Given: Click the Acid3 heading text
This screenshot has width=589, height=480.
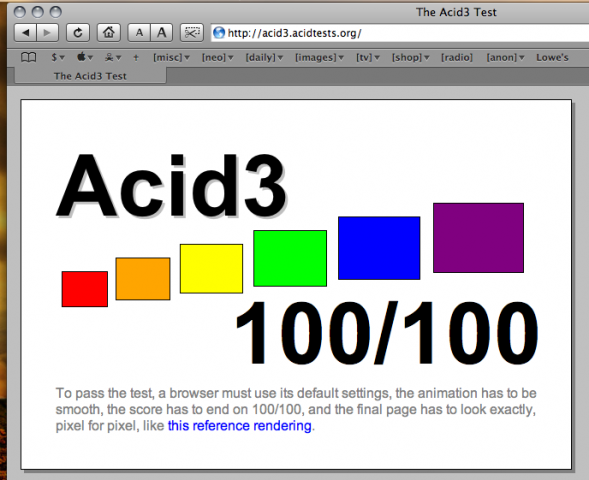Looking at the screenshot, I should click(x=171, y=186).
